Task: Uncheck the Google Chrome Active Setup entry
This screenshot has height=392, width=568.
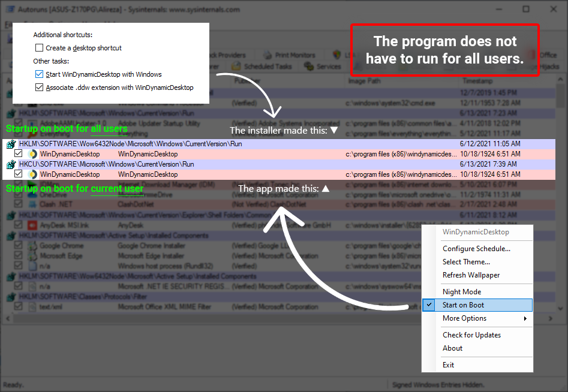Action: pyautogui.click(x=18, y=245)
